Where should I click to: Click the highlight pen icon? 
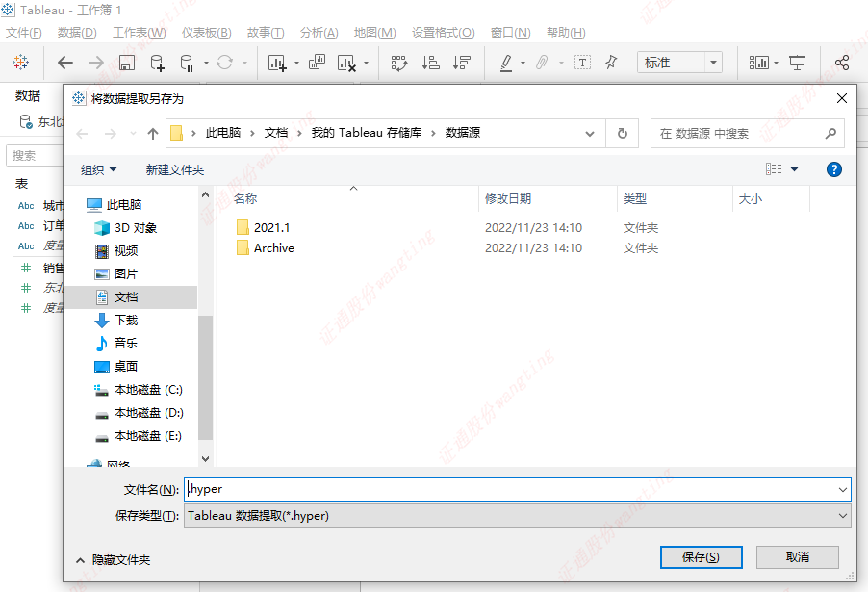506,63
